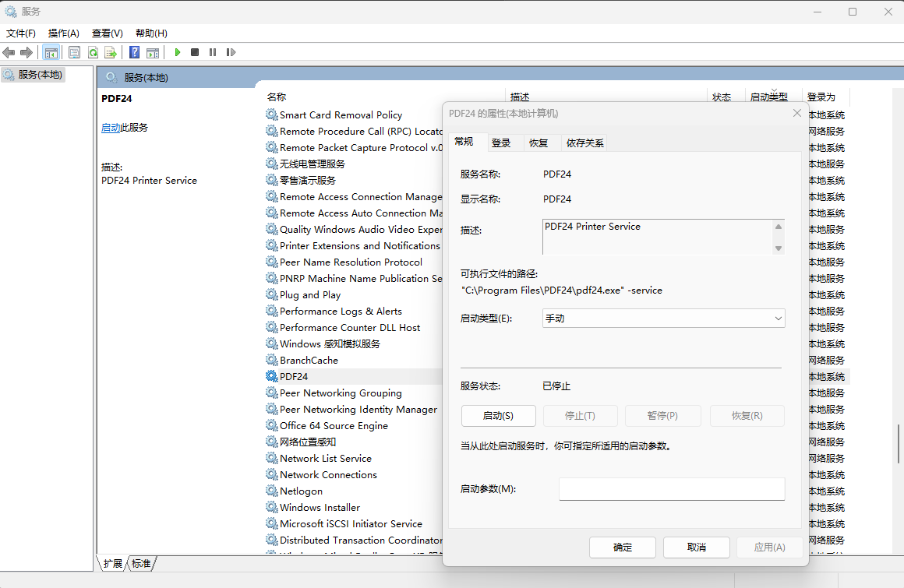Select the Office 64 Source Engine service
904x588 pixels.
coord(334,425)
